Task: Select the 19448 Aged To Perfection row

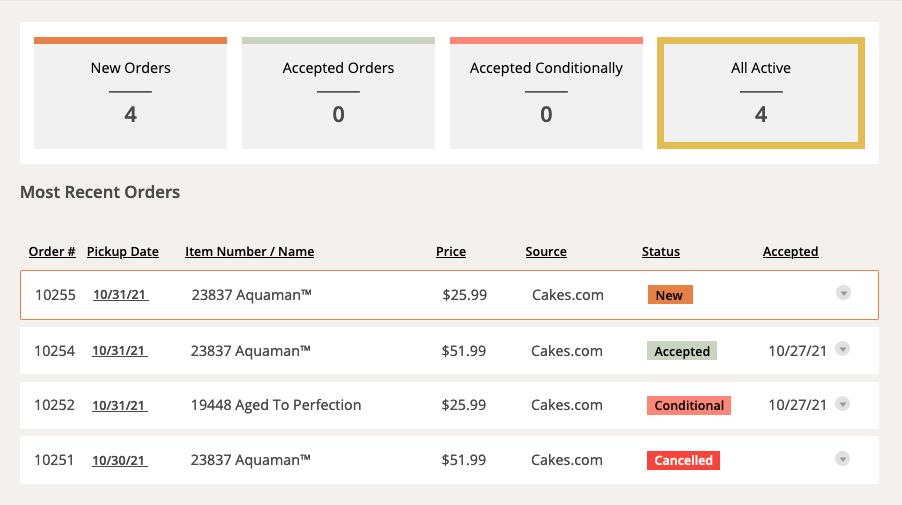Action: tap(276, 405)
